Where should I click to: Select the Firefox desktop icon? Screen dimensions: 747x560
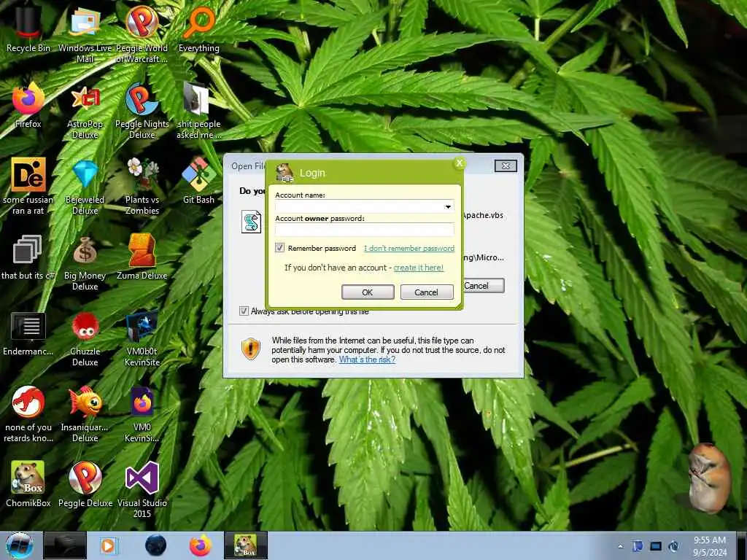(x=28, y=105)
